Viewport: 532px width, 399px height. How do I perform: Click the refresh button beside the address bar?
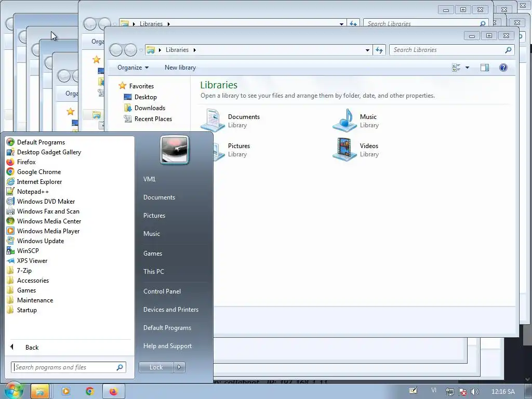pyautogui.click(x=379, y=50)
